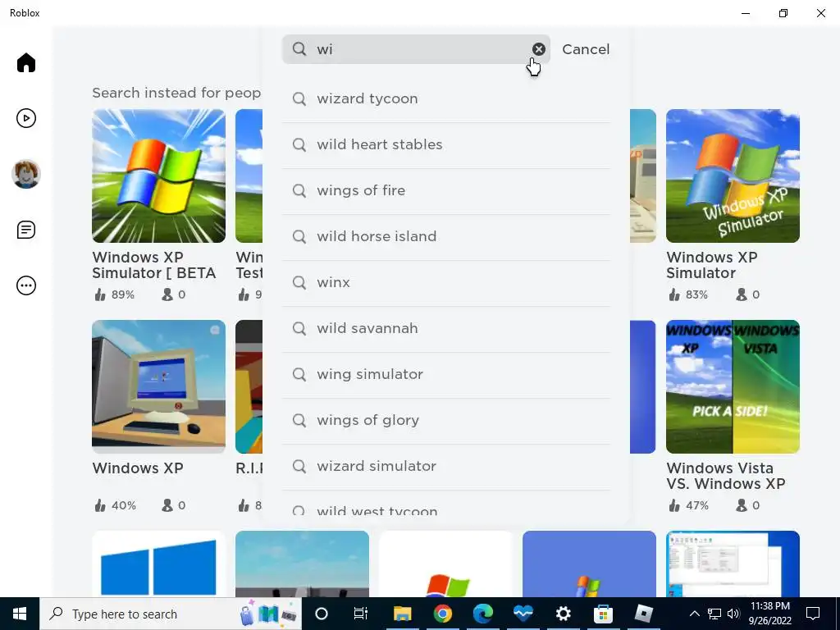Image resolution: width=840 pixels, height=630 pixels.
Task: Open 'Windows XP Simulator' 83% game thumbnail
Action: (x=733, y=176)
